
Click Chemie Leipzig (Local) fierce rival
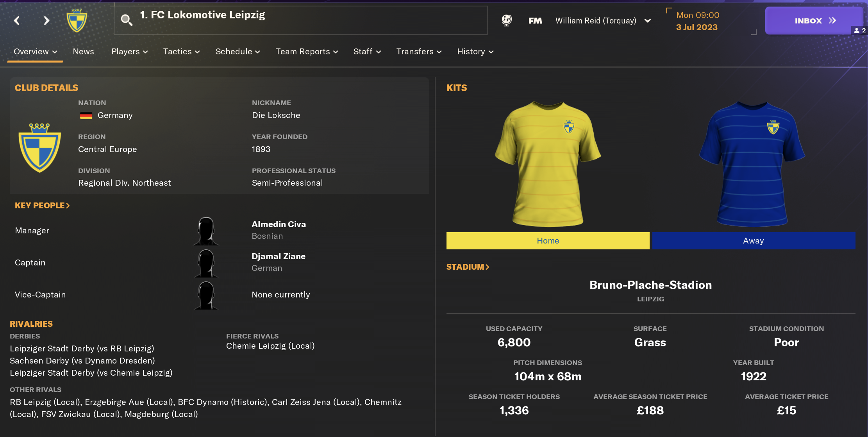point(270,346)
